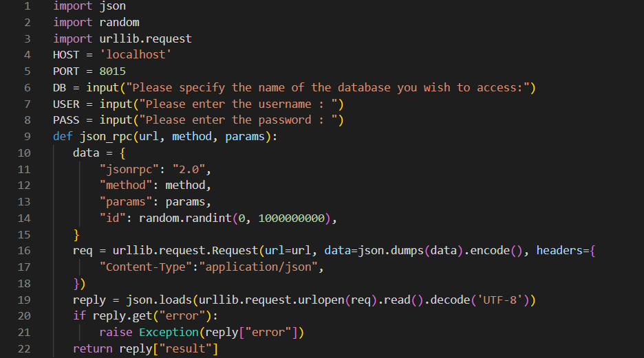The height and width of the screenshot is (358, 644).
Task: Click the PORT variable name
Action: pyautogui.click(x=66, y=71)
